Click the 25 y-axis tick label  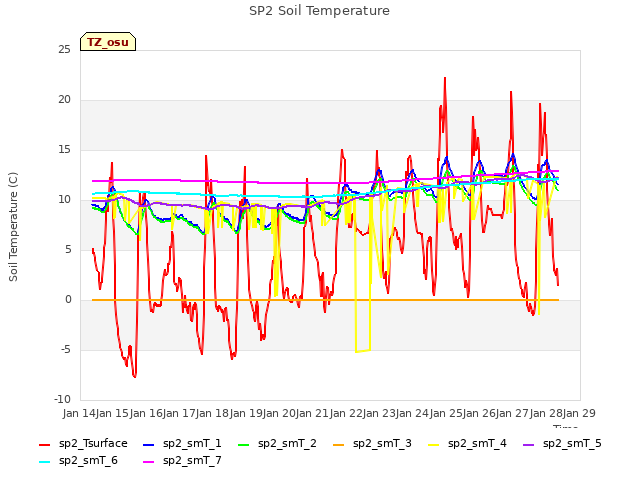(64, 50)
